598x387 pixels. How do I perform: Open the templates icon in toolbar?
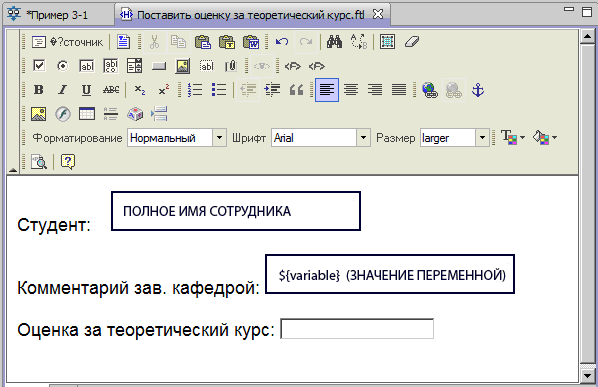123,42
